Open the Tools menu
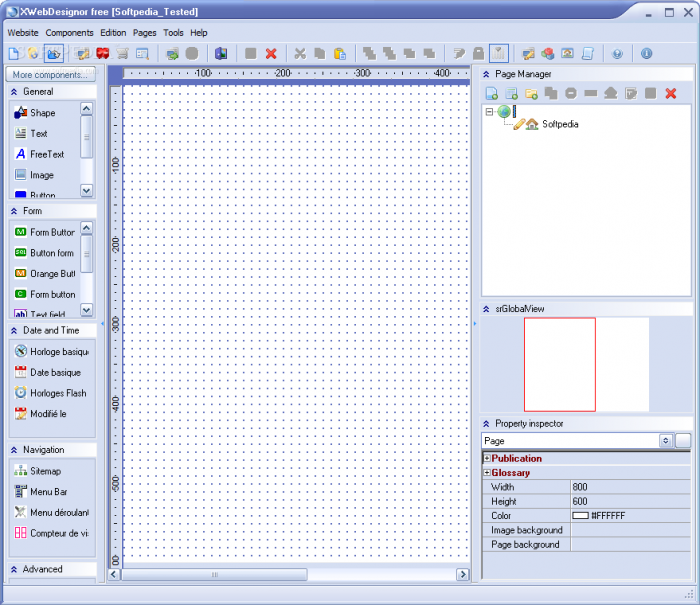The image size is (700, 605). 173,32
